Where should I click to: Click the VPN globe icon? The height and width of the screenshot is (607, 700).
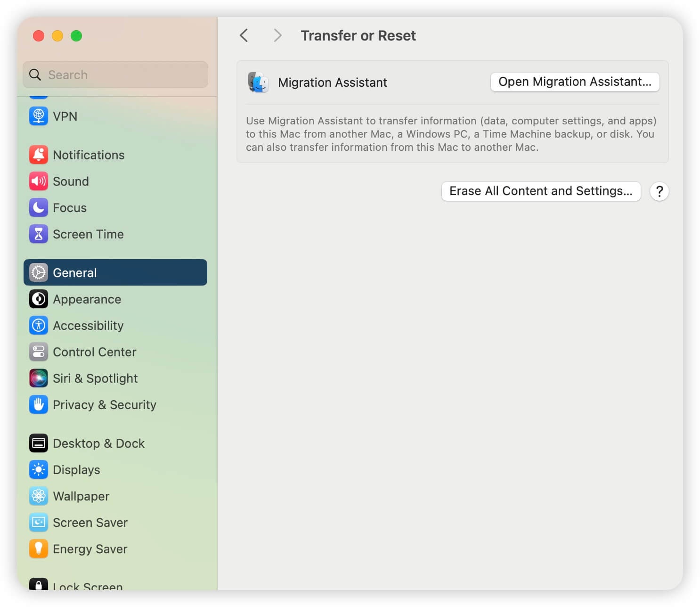39,116
